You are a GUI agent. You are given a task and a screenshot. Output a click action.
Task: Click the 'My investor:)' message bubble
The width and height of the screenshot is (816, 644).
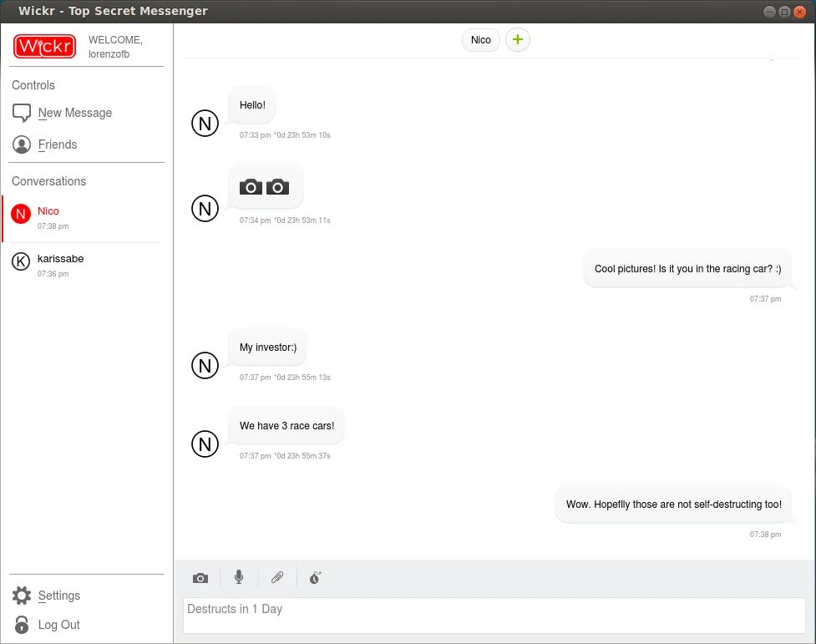(268, 347)
